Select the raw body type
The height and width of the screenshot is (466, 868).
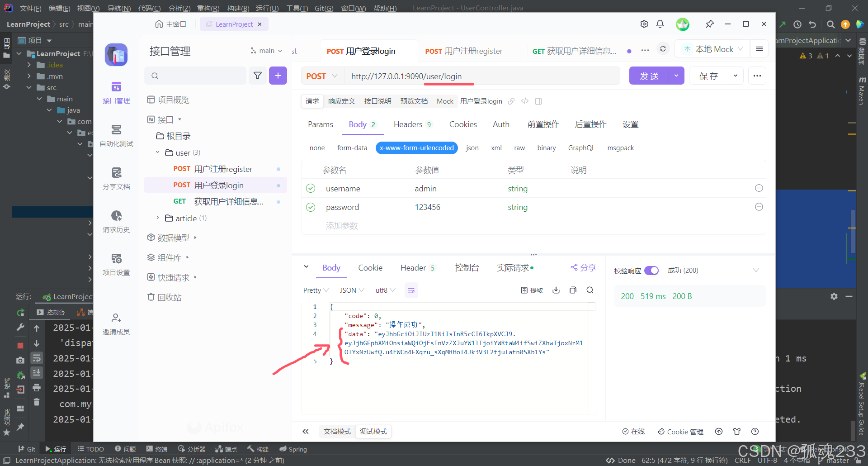519,148
